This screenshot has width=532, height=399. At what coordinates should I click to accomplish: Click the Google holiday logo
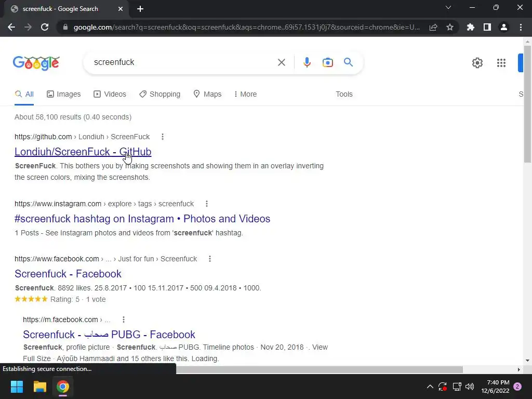(36, 63)
